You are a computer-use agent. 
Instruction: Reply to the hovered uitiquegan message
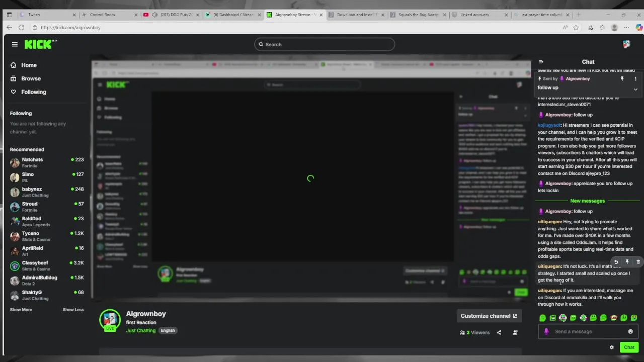coord(616,262)
